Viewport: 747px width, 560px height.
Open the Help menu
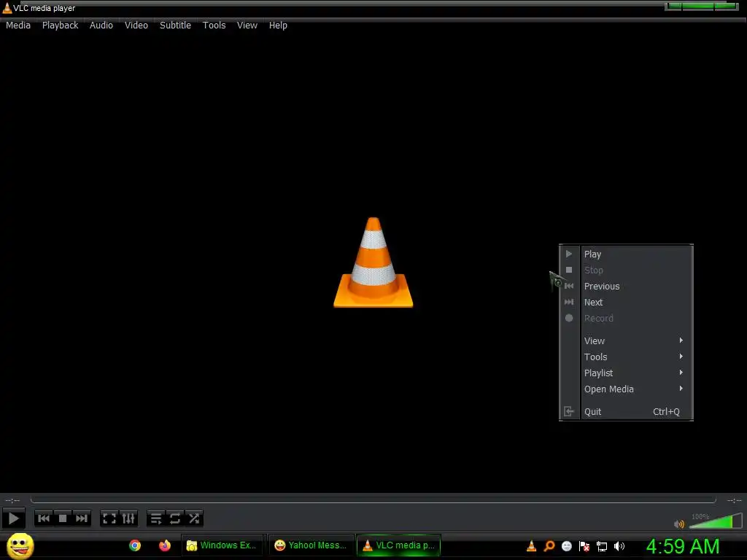(278, 26)
